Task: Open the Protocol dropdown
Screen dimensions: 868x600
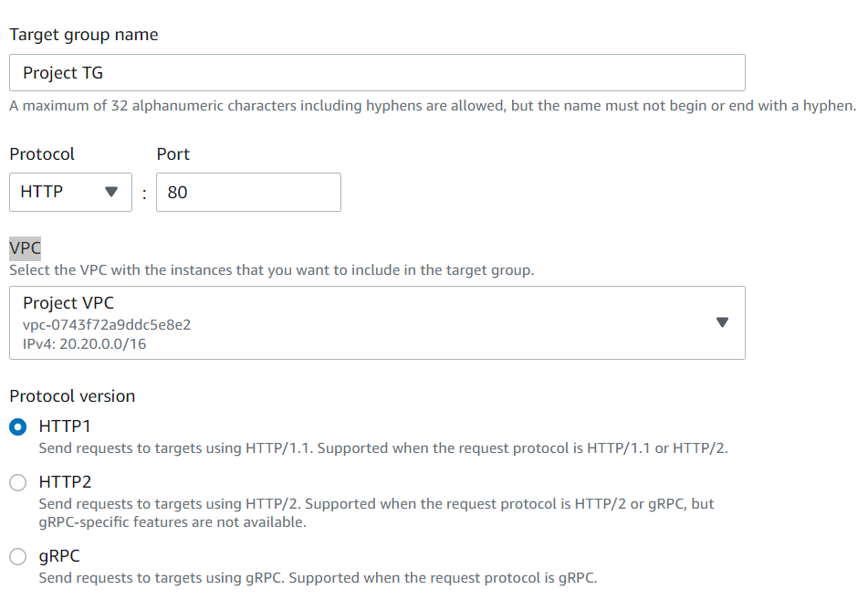Action: click(70, 192)
